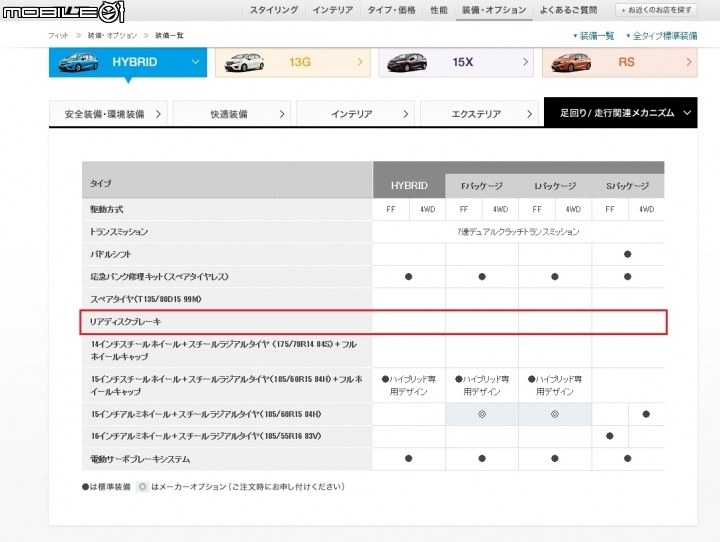This screenshot has width=720, height=542.
Task: Go to よくあるご質問 menu item
Action: (568, 10)
